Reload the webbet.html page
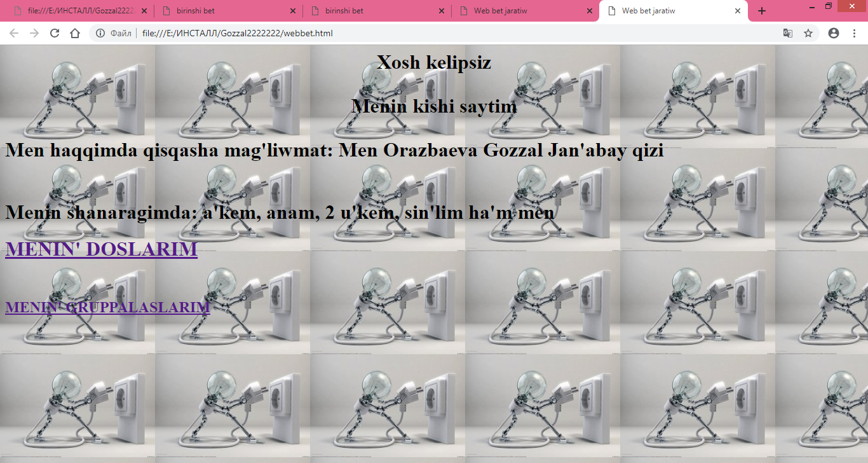This screenshot has width=868, height=463. [55, 33]
